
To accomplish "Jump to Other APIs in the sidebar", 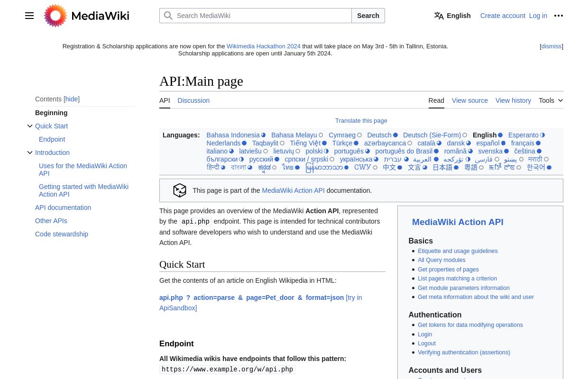I will coord(51,221).
